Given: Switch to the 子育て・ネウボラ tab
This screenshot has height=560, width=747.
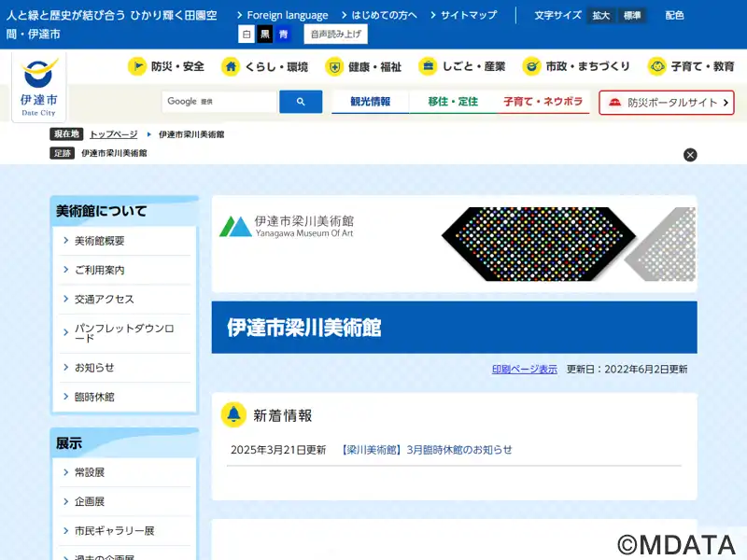Looking at the screenshot, I should (x=543, y=102).
